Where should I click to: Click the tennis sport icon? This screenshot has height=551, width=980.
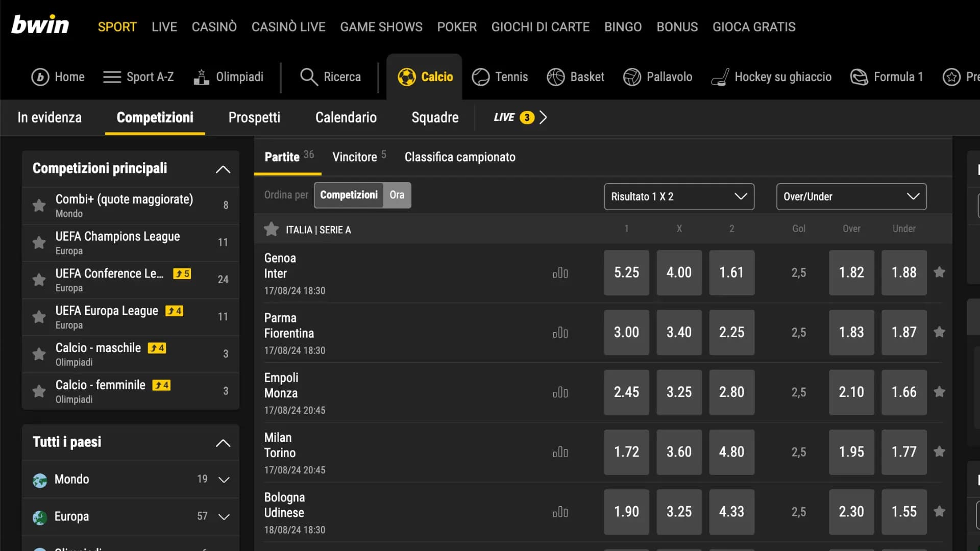click(480, 76)
